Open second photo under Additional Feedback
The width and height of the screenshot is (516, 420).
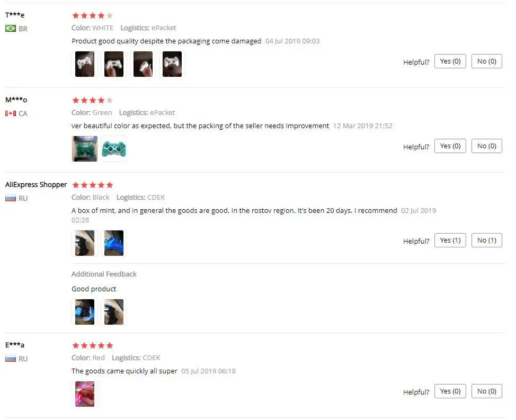click(x=114, y=312)
